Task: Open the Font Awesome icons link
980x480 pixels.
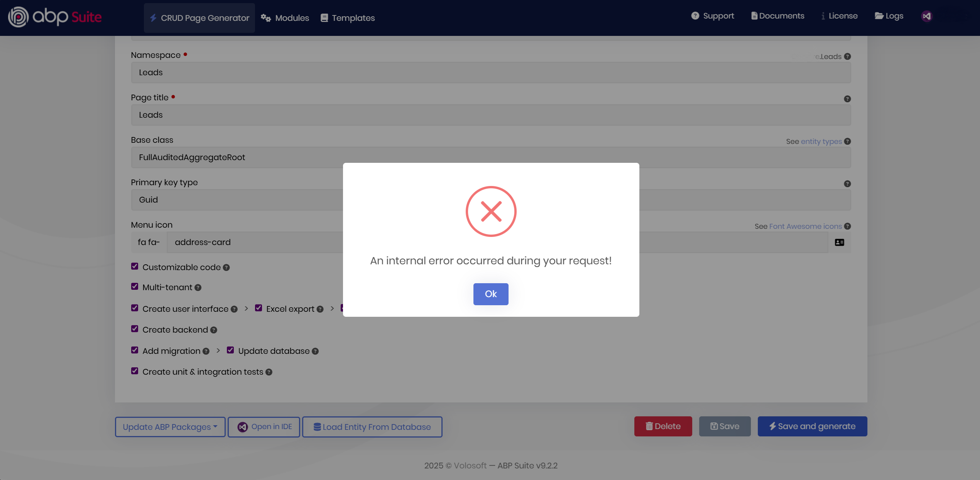Action: [805, 226]
